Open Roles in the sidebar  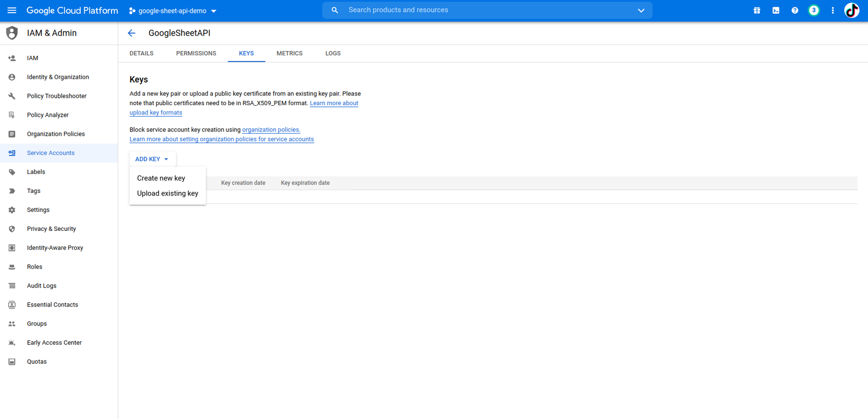tap(59, 267)
